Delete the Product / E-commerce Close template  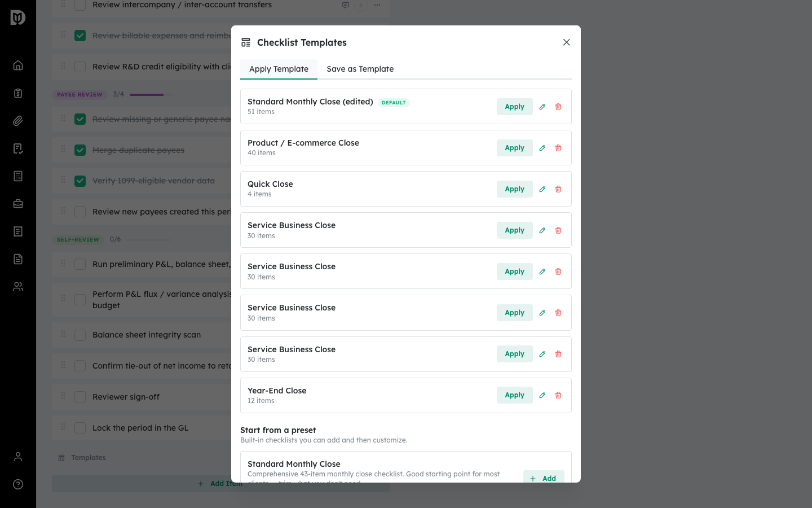pos(558,148)
